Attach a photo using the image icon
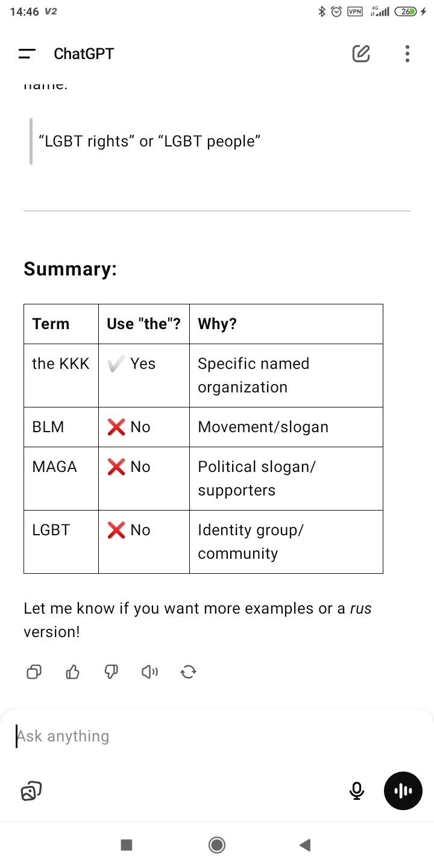The height and width of the screenshot is (868, 434). (31, 791)
